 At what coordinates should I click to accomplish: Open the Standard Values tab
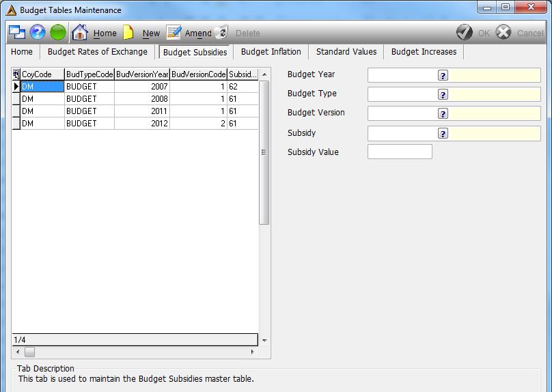(346, 52)
